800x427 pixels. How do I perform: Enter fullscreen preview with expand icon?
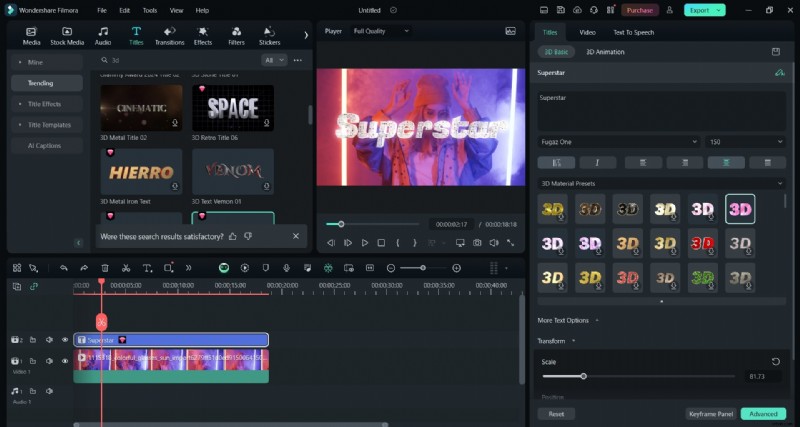(x=510, y=243)
